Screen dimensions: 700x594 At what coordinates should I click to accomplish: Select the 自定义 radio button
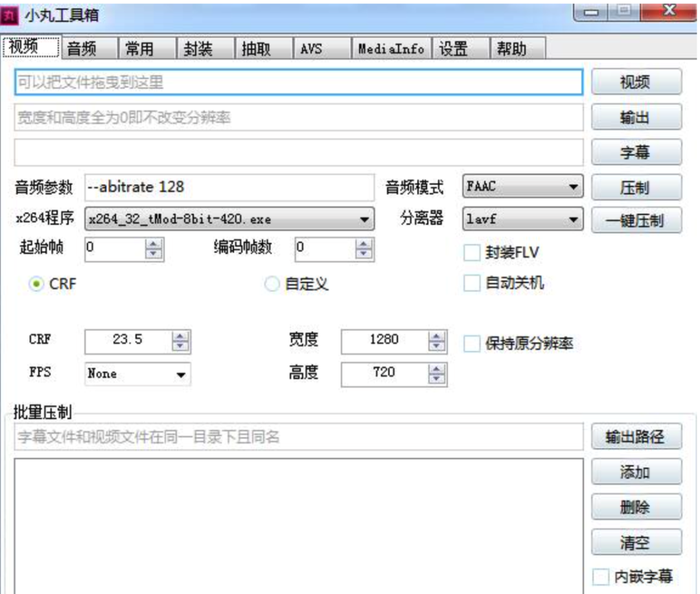click(272, 284)
